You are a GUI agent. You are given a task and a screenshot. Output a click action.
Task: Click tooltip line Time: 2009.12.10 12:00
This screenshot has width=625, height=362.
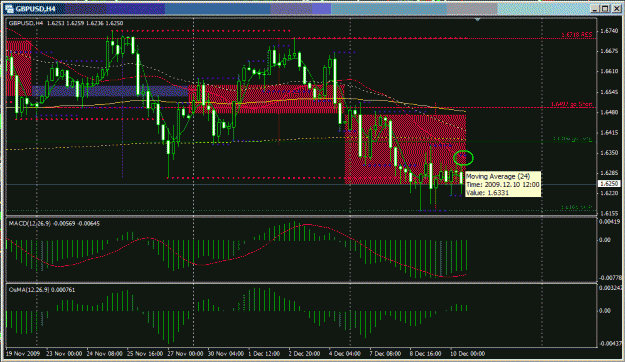point(503,185)
